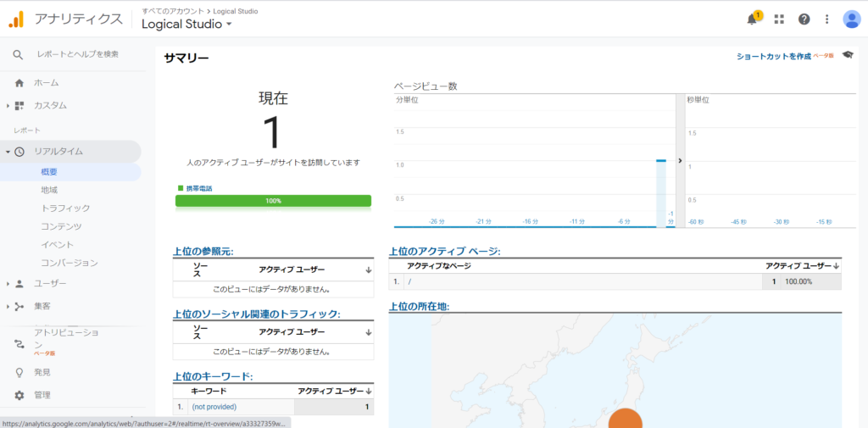Open コンバージョン realtime report

[69, 263]
